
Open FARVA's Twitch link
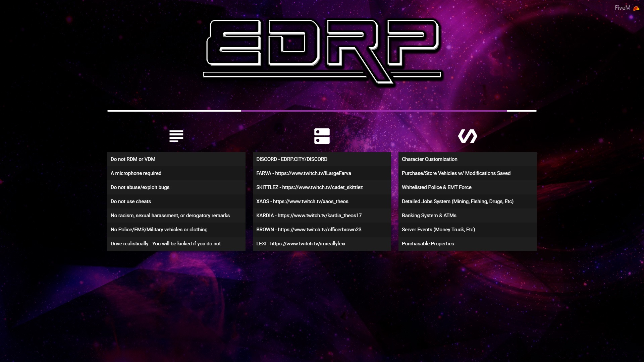[x=322, y=173]
